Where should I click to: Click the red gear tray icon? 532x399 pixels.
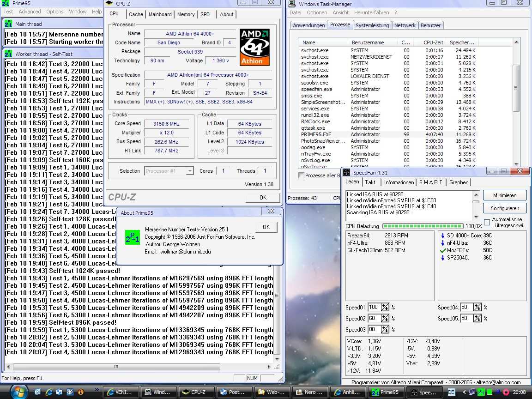506,392
